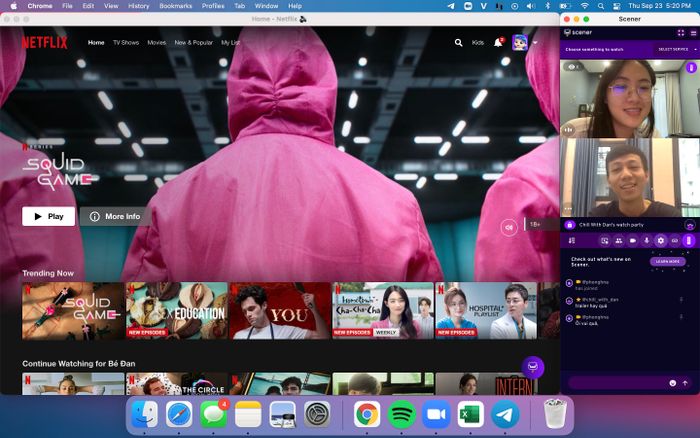Open the Intern thumbnail in Continue Watching
700x438 pixels.
(x=486, y=384)
